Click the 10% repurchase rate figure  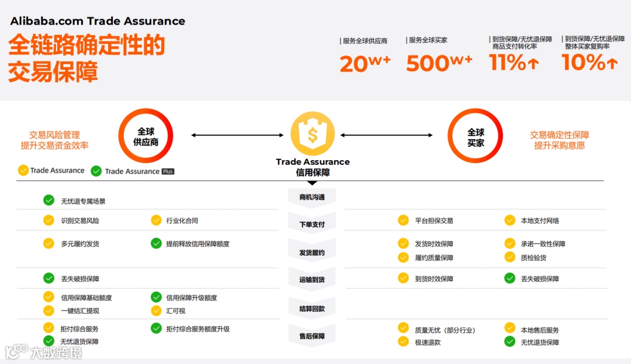(x=590, y=62)
